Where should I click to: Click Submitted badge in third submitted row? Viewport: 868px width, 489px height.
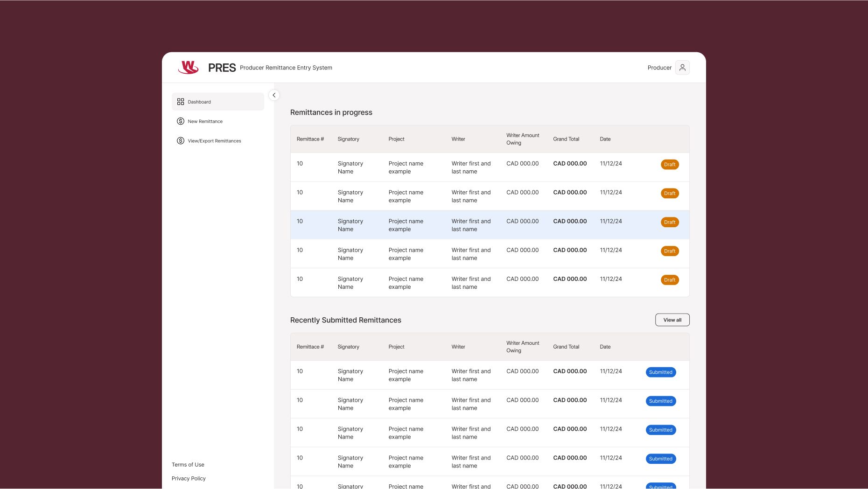(x=661, y=430)
